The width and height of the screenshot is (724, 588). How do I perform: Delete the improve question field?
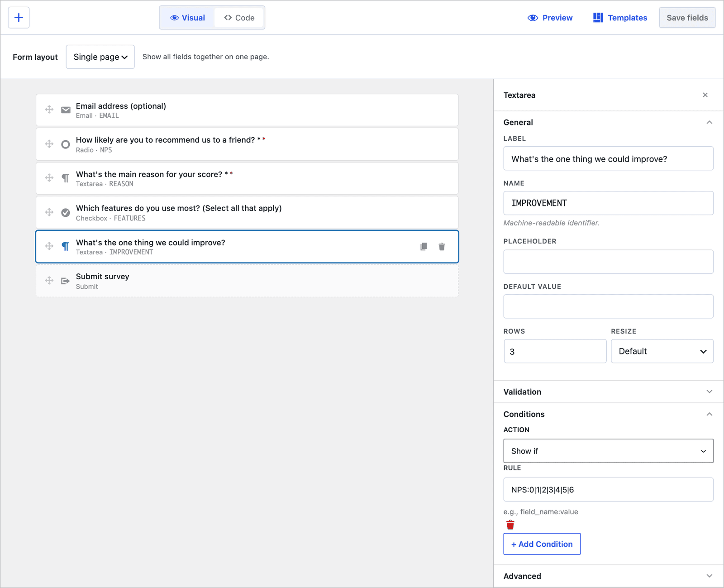(442, 247)
